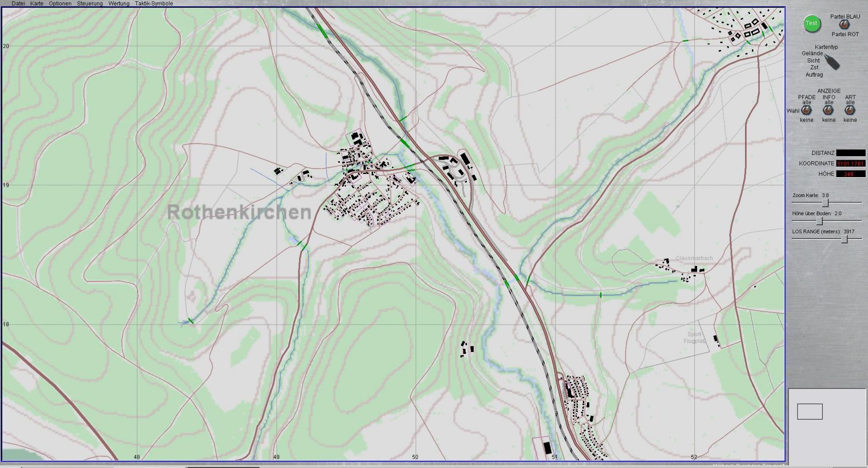Screen dimensions: 868x468
Task: Toggle the PFADE display switch
Action: click(x=806, y=110)
